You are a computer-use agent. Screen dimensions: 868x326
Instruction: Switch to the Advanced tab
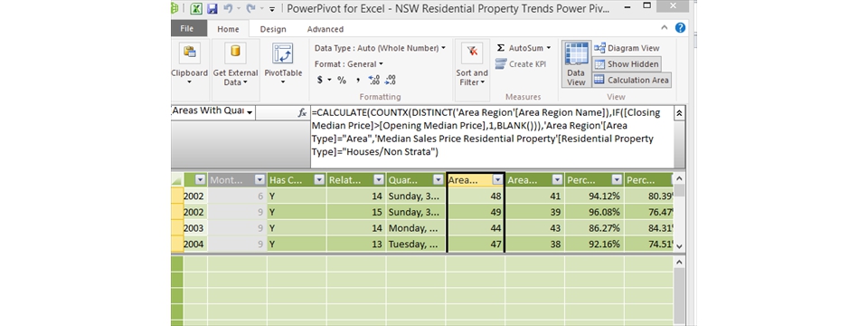[325, 29]
